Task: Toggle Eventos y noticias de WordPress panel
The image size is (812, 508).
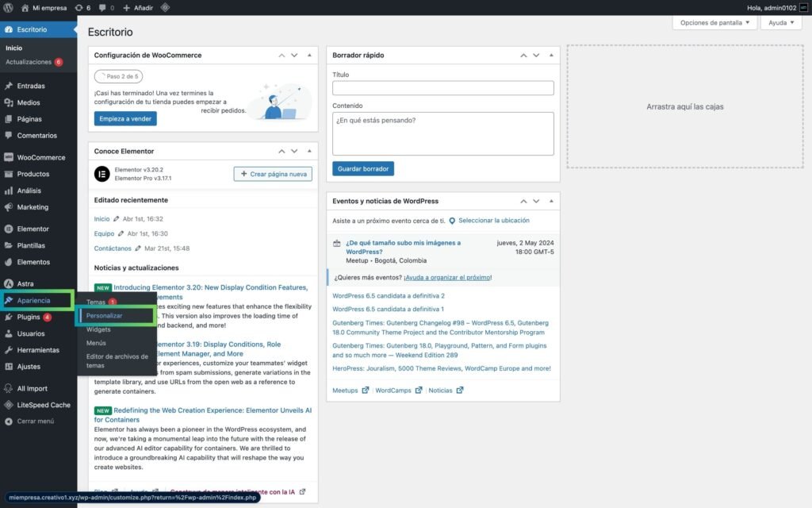Action: [x=552, y=201]
